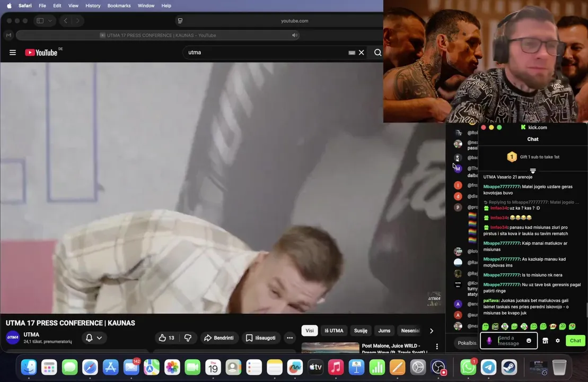Select the Visi filter chip
Viewport: 588px width, 382px height.
309,331
